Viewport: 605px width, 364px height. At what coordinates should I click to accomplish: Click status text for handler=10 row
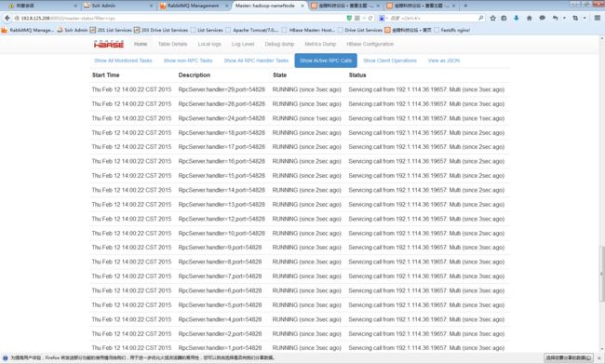click(426, 234)
